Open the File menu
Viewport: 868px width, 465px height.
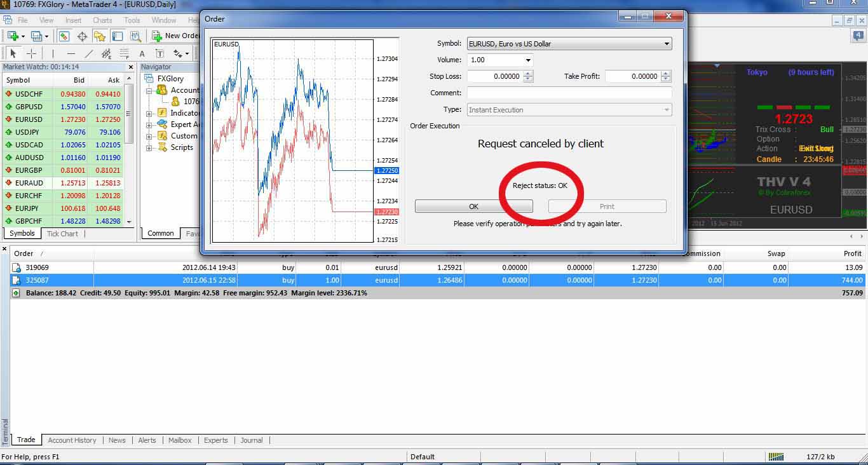23,20
